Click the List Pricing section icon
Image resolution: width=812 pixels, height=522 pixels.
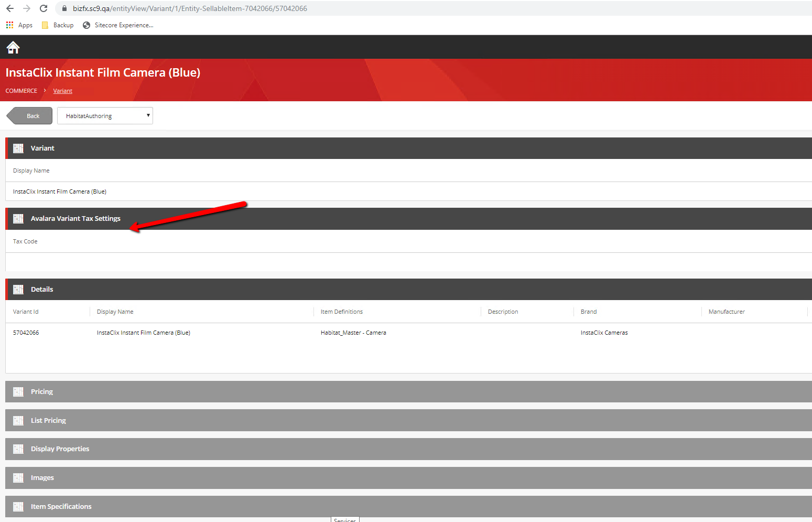coord(18,421)
